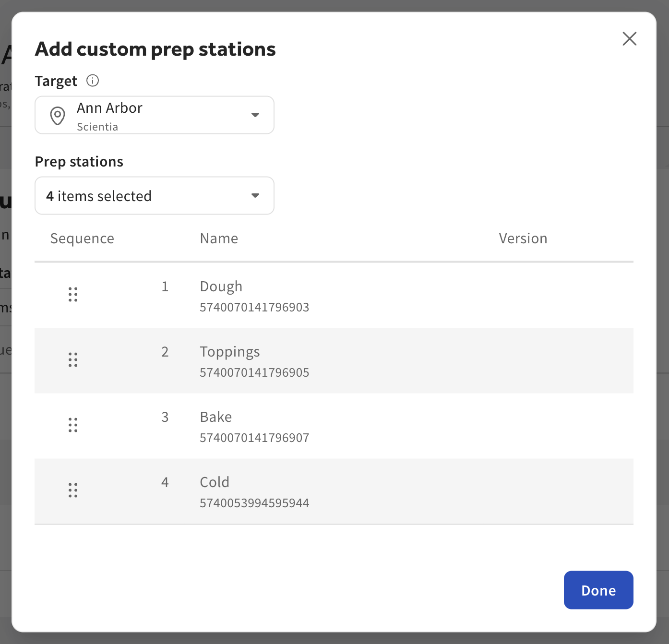The image size is (669, 644).
Task: Expand the '4 items selected' prep stations dropdown
Action: click(155, 196)
